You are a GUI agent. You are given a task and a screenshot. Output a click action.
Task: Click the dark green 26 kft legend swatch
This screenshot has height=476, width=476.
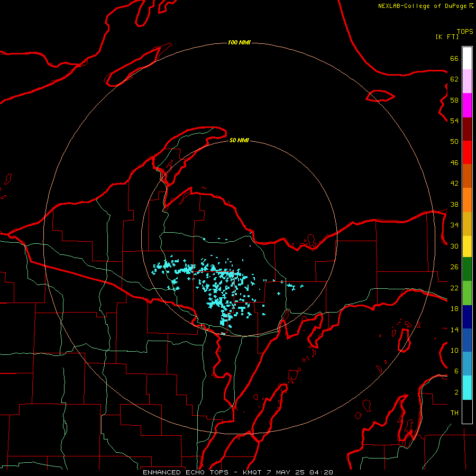[x=467, y=269]
